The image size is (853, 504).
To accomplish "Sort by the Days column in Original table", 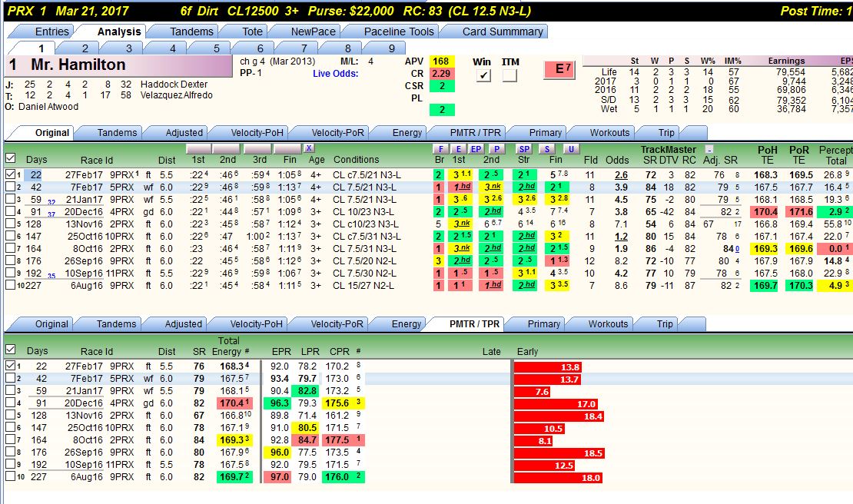I will click(x=36, y=160).
